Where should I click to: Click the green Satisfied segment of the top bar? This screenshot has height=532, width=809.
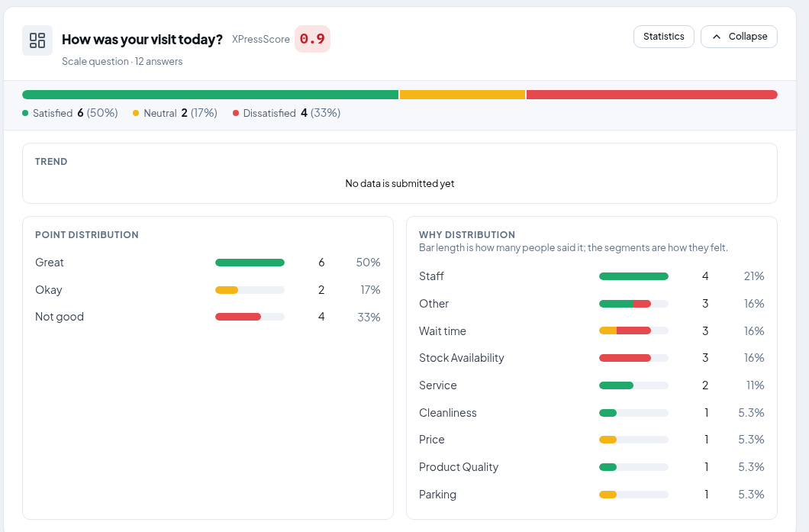211,95
